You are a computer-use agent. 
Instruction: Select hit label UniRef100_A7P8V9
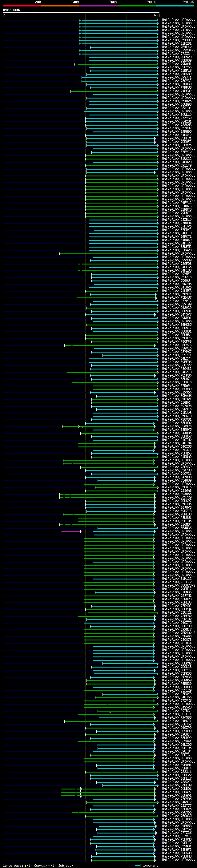(177, 694)
